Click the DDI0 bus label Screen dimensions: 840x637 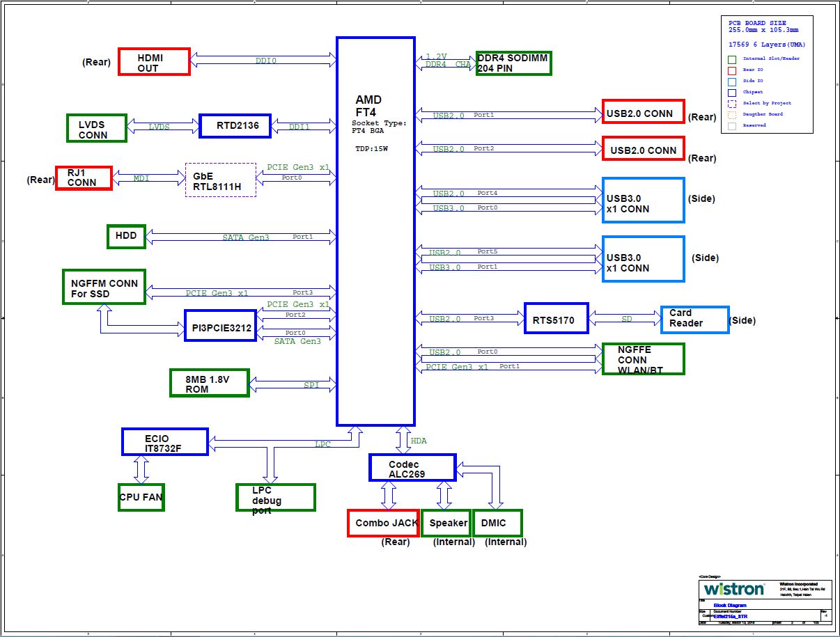[x=265, y=61]
